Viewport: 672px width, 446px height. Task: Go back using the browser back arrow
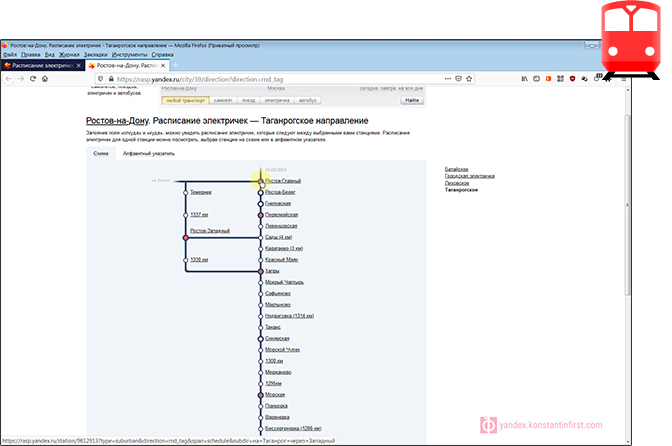pos(9,79)
